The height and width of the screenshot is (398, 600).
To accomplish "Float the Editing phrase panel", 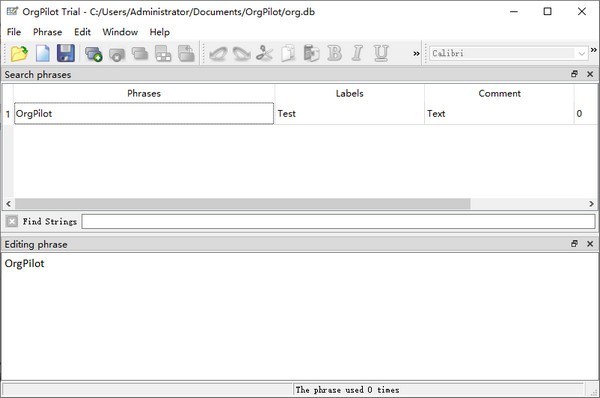I will click(574, 243).
